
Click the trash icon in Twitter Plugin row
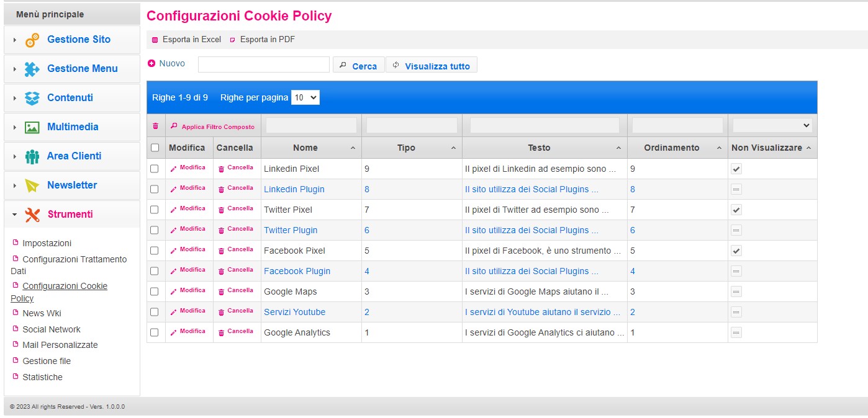click(221, 229)
